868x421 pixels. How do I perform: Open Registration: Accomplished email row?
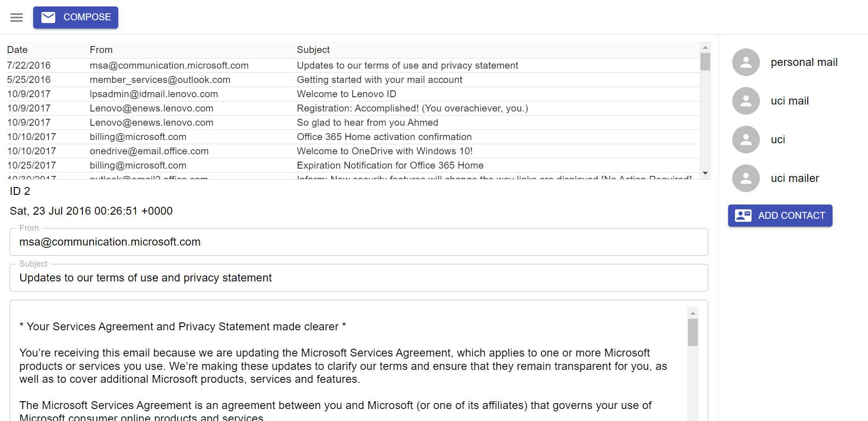[x=353, y=108]
